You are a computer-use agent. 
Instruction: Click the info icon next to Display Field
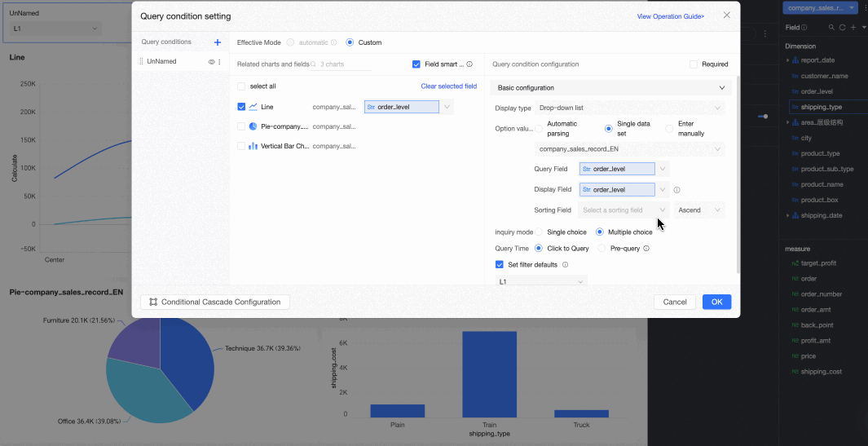(x=676, y=190)
